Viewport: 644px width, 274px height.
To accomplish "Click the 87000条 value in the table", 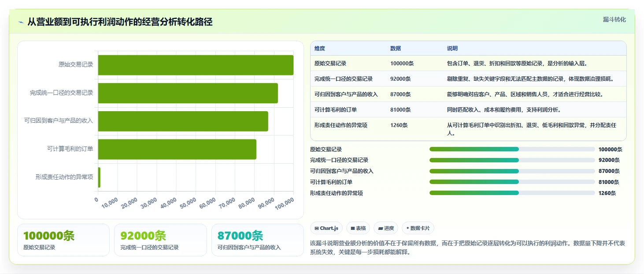I will tap(400, 94).
